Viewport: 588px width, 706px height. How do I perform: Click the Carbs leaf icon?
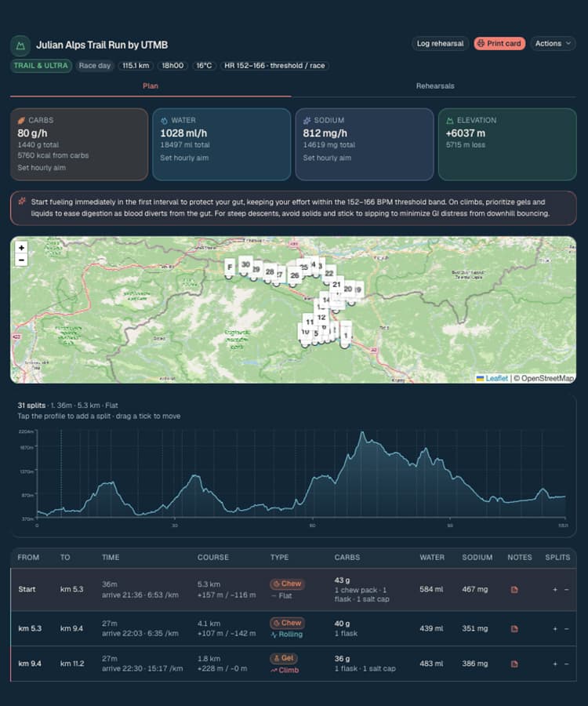[21, 121]
